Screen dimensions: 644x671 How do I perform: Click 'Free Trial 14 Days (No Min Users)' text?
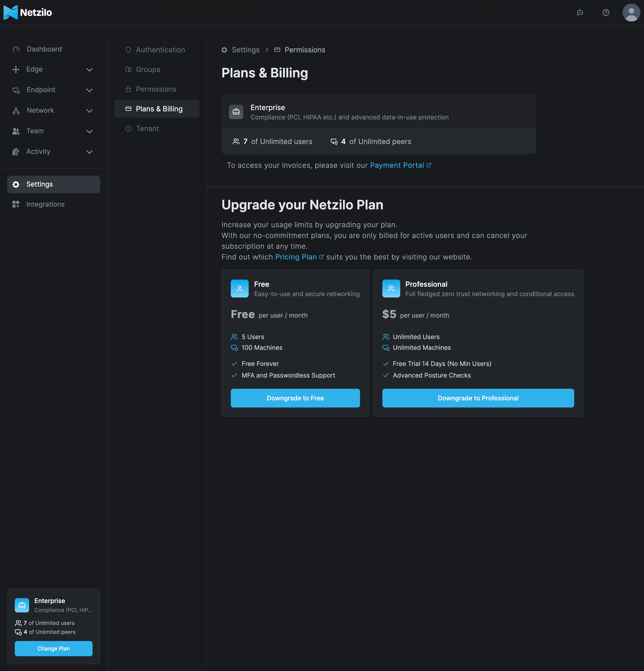click(x=442, y=364)
